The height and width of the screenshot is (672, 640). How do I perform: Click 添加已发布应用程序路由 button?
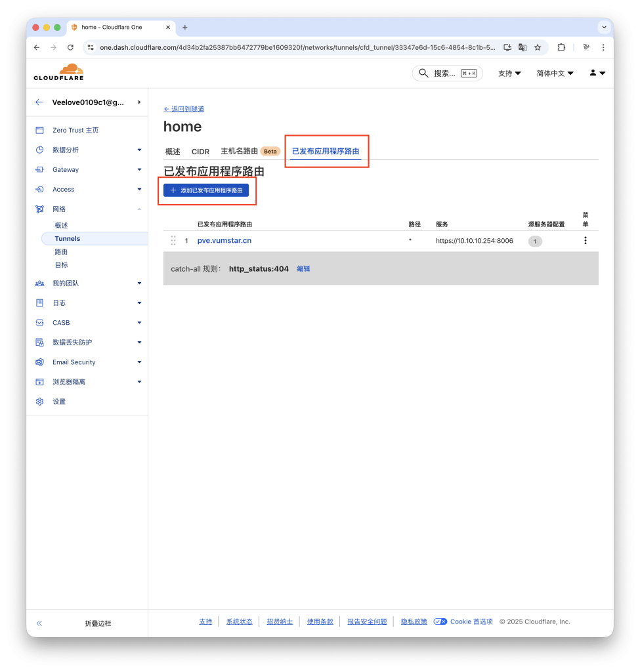click(x=206, y=190)
